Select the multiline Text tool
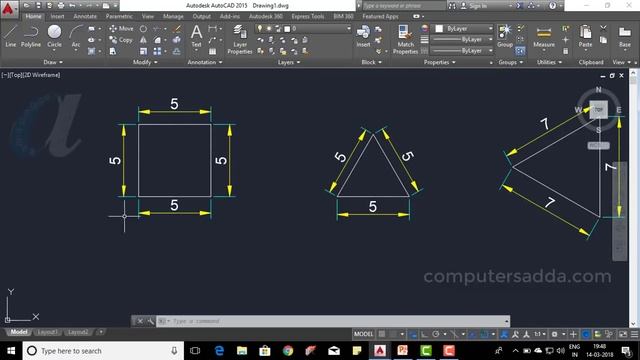640x360 pixels. pyautogui.click(x=196, y=36)
